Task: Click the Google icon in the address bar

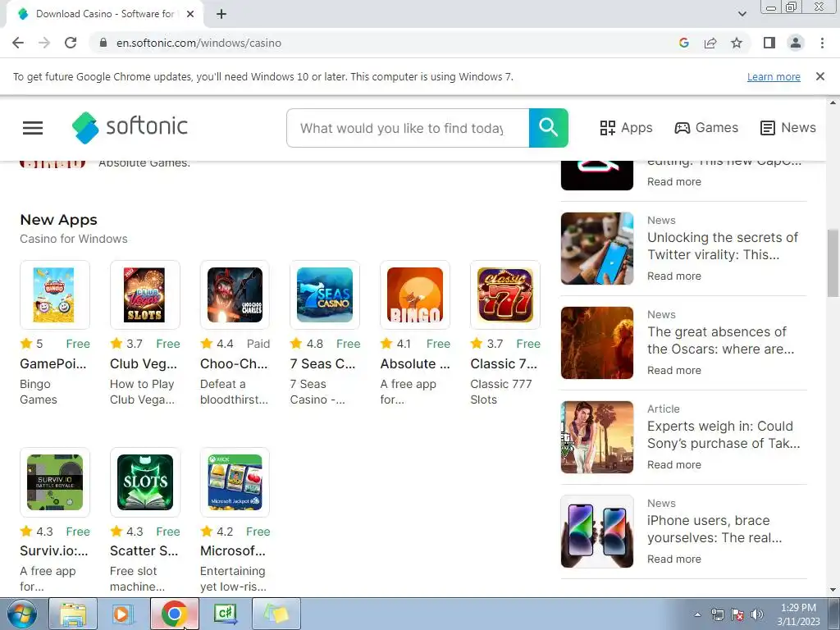Action: click(x=683, y=43)
